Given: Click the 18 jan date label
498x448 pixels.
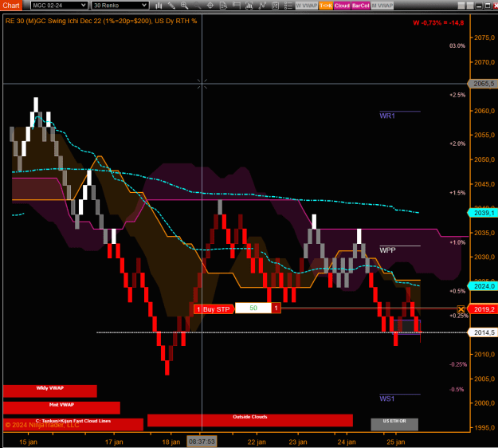Looking at the screenshot, I should point(171,442).
